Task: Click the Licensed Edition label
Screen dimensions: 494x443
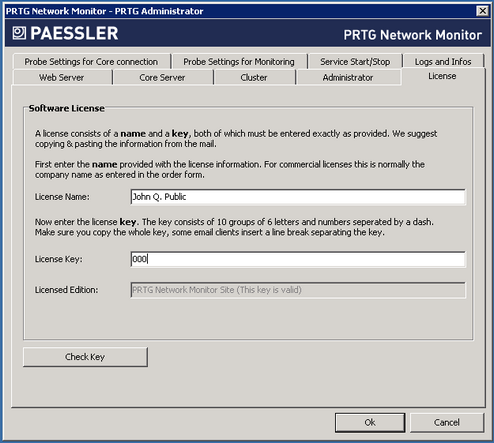Action: (67, 290)
